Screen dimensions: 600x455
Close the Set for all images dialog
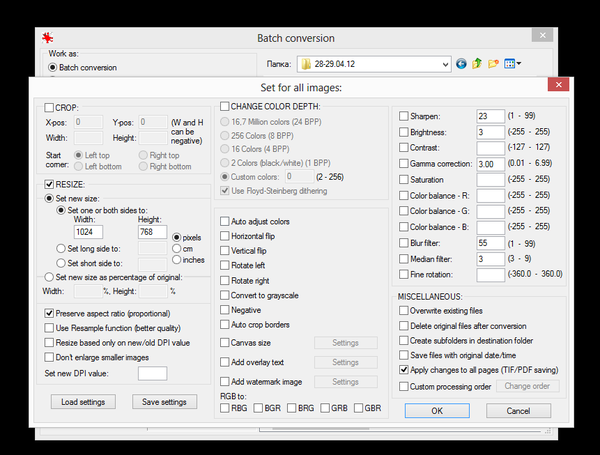(x=559, y=85)
